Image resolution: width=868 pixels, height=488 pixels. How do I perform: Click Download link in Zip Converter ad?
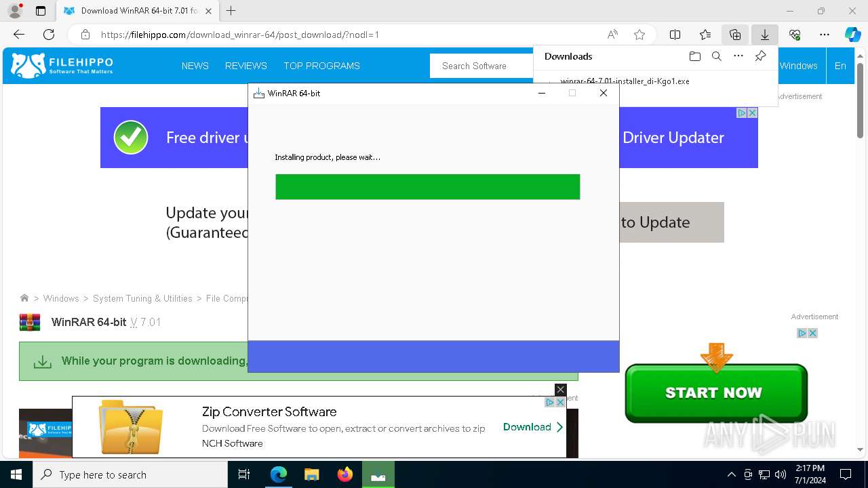click(533, 427)
